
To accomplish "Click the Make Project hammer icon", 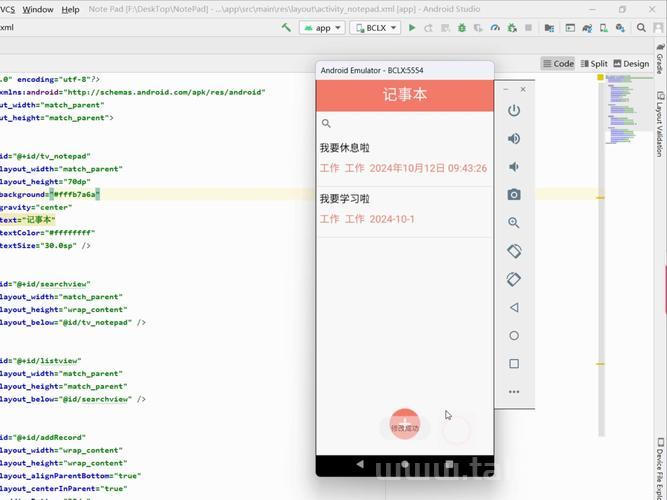I will [286, 28].
